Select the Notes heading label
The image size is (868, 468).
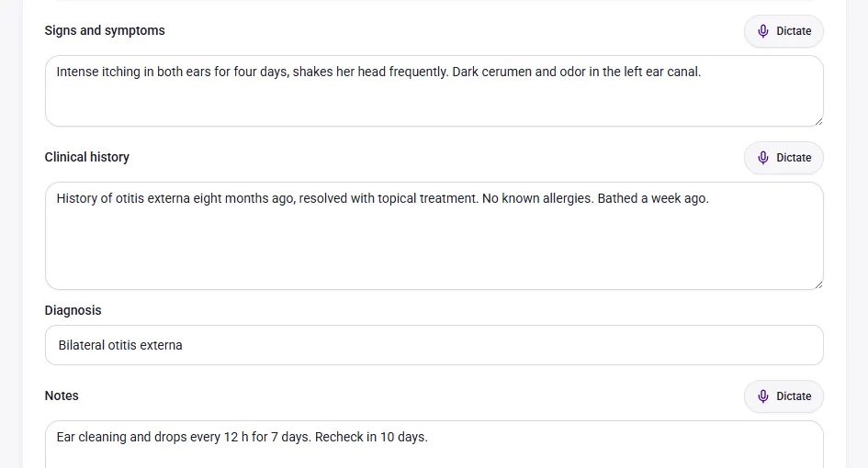point(62,396)
